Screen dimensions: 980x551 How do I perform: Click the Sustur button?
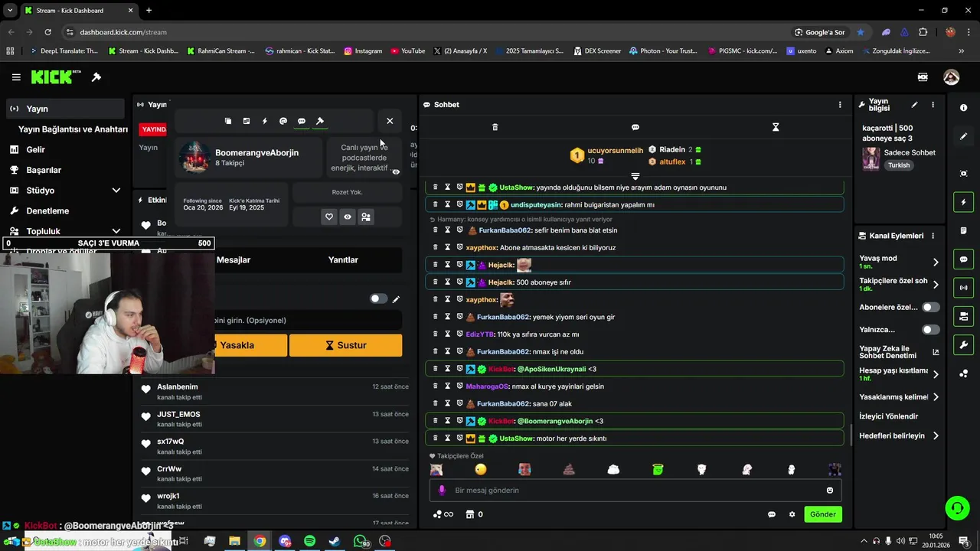[345, 345]
